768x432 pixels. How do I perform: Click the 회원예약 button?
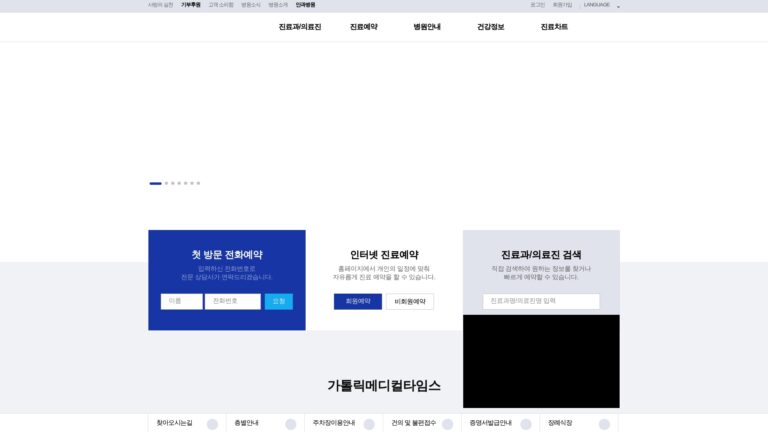(358, 301)
